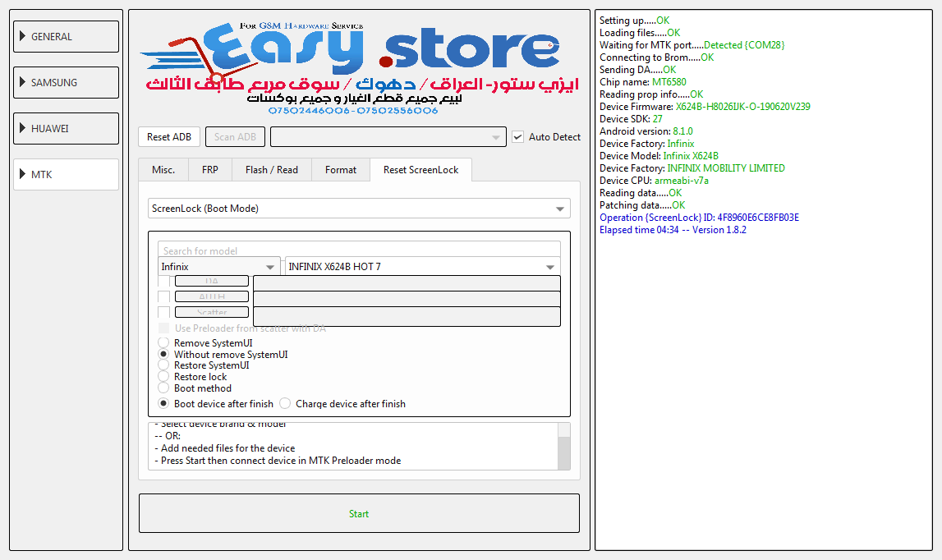Click the Device Firmware log line

[705, 107]
